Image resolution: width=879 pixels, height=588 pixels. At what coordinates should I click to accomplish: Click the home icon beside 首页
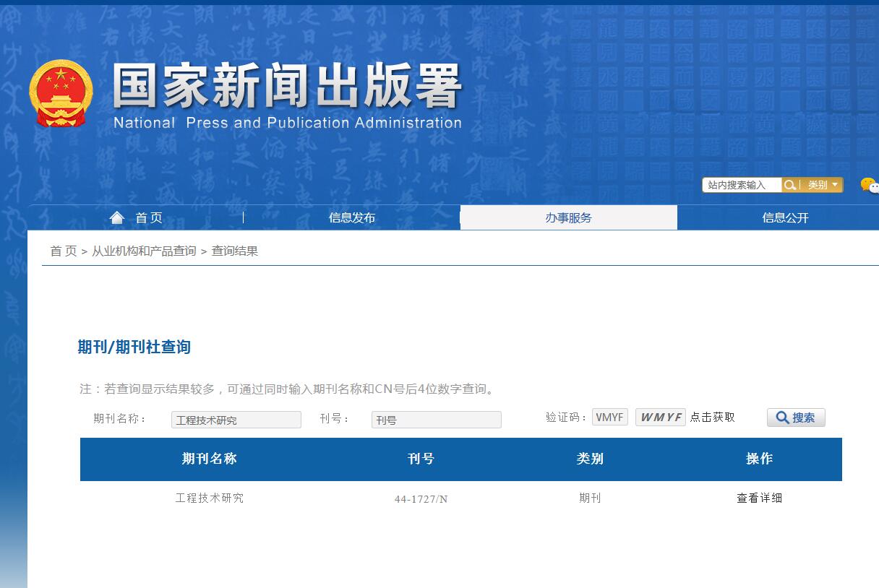[x=117, y=216]
